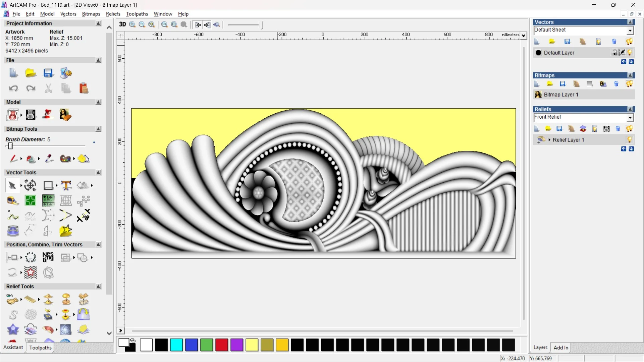Viewport: 644px width, 362px height.
Task: Toggle visibility bulb of Default Layer
Action: [630, 53]
